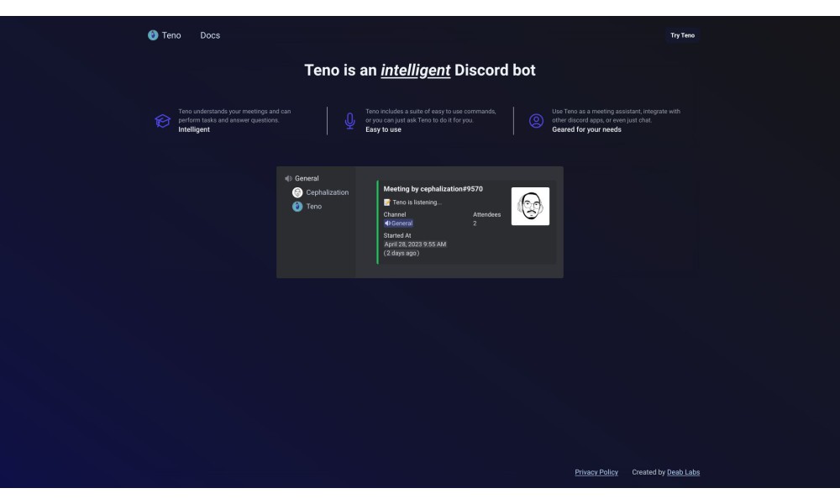Click the highlighted General channel tag
This screenshot has height=504, width=840.
click(x=398, y=223)
